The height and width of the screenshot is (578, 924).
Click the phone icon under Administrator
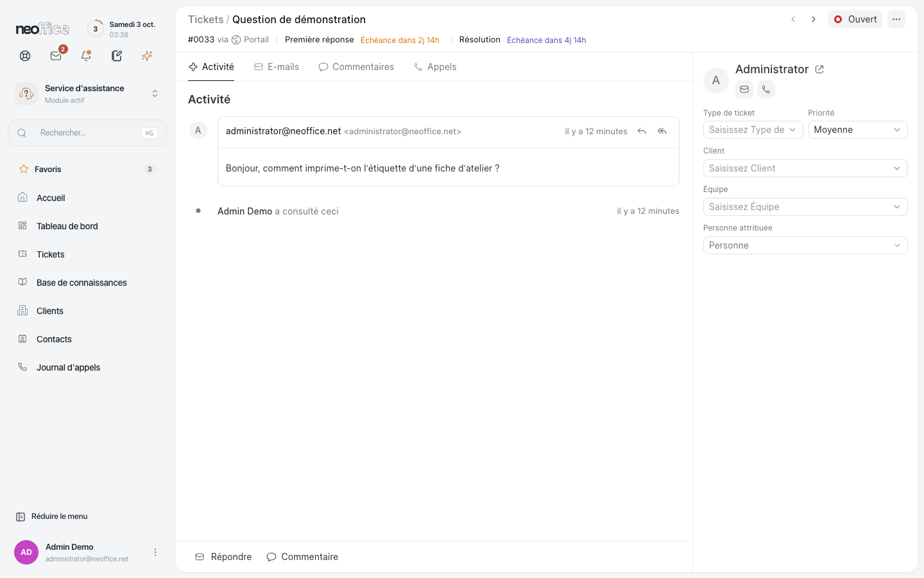tap(766, 89)
